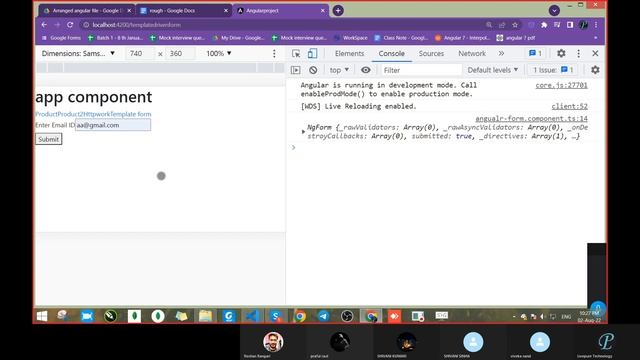Zoom the page using the magnifier icon in address bar
Screen dimensions: 640x360
489,25
